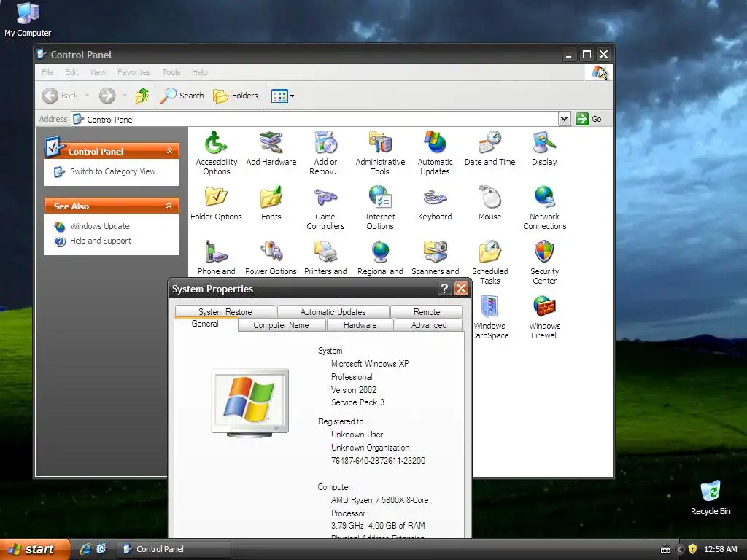747x560 pixels.
Task: Open the Mouse icon
Action: pos(489,203)
